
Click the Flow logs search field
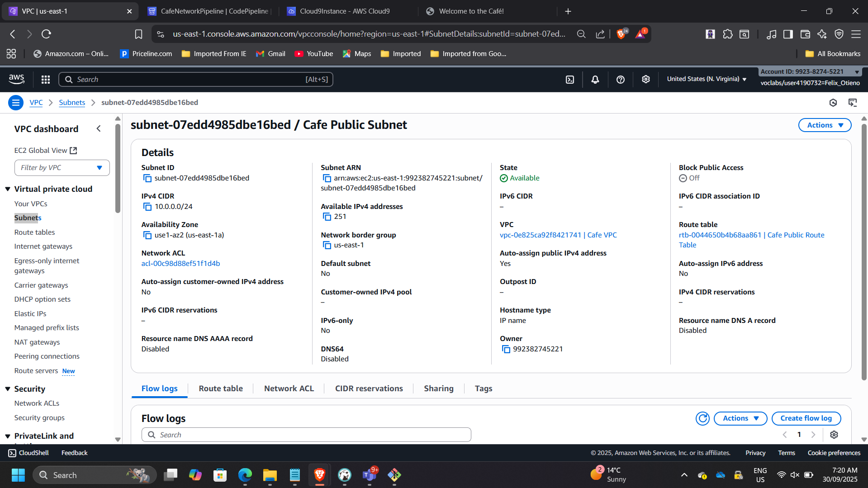click(x=306, y=434)
